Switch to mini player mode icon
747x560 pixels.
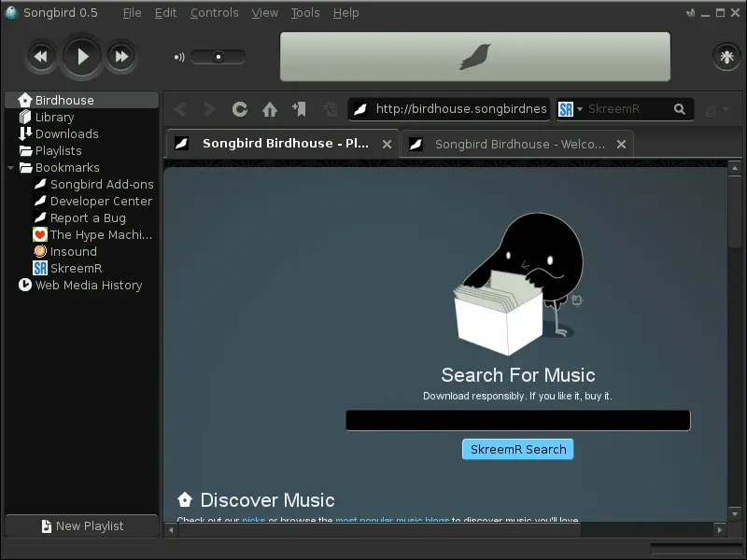tap(690, 13)
